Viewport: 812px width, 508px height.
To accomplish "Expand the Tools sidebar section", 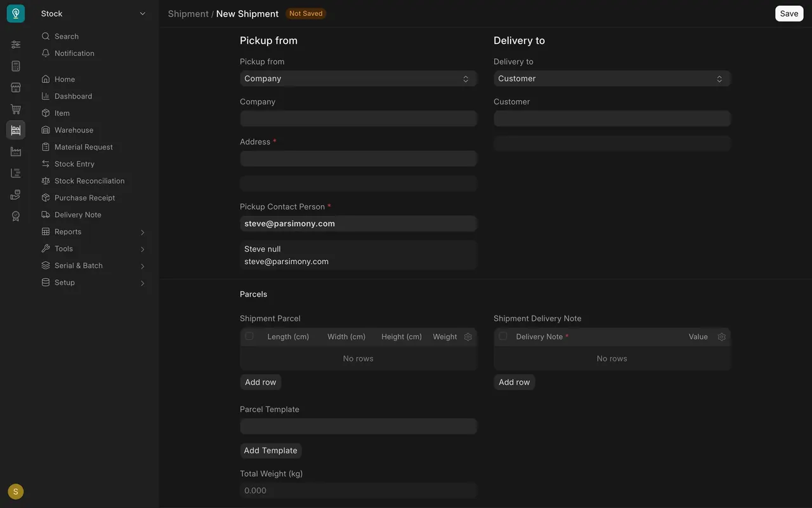I will [94, 249].
